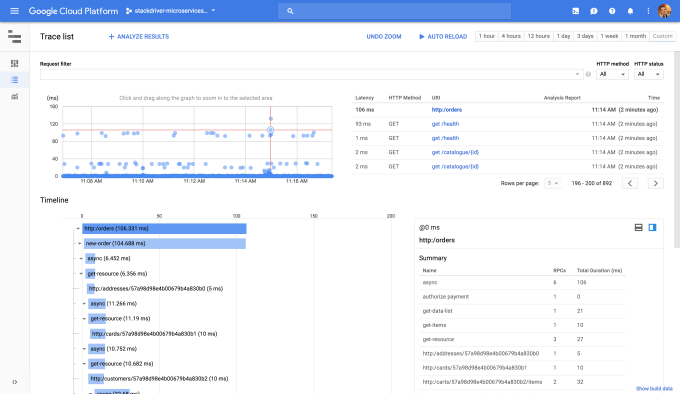The image size is (680, 394).
Task: Select the 1 week time range
Action: [609, 36]
